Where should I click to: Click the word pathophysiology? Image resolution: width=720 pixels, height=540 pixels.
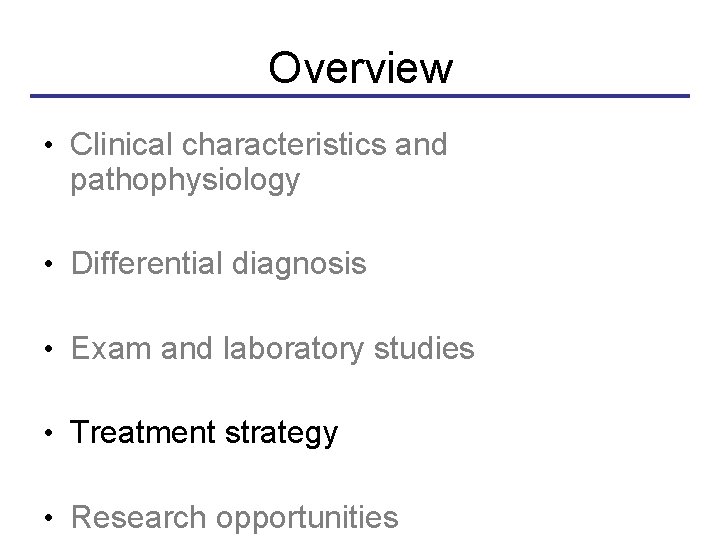(x=184, y=181)
